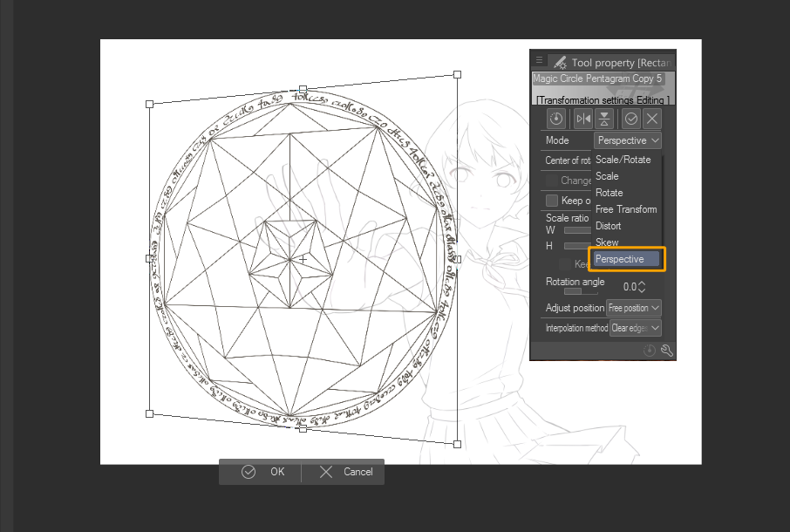Viewport: 790px width, 532px height.
Task: Select the reset rotation icon
Action: pos(555,119)
